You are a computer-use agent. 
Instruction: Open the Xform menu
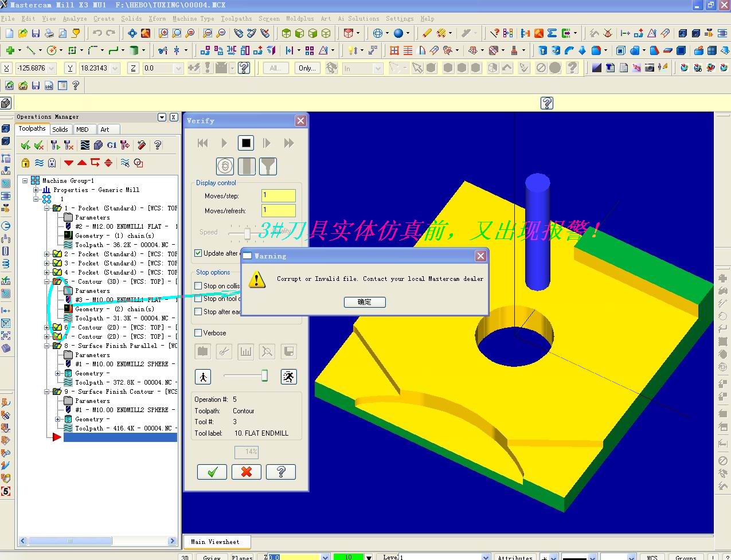pos(157,18)
